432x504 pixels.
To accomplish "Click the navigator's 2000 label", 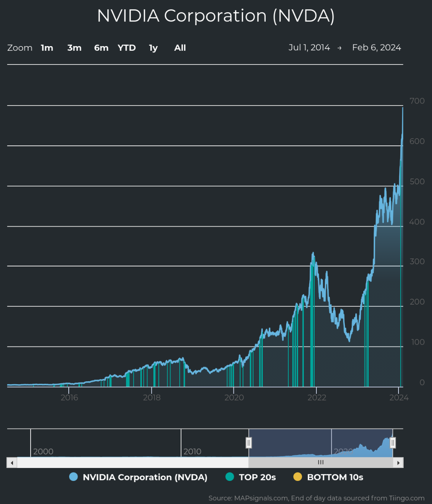I will click(43, 452).
